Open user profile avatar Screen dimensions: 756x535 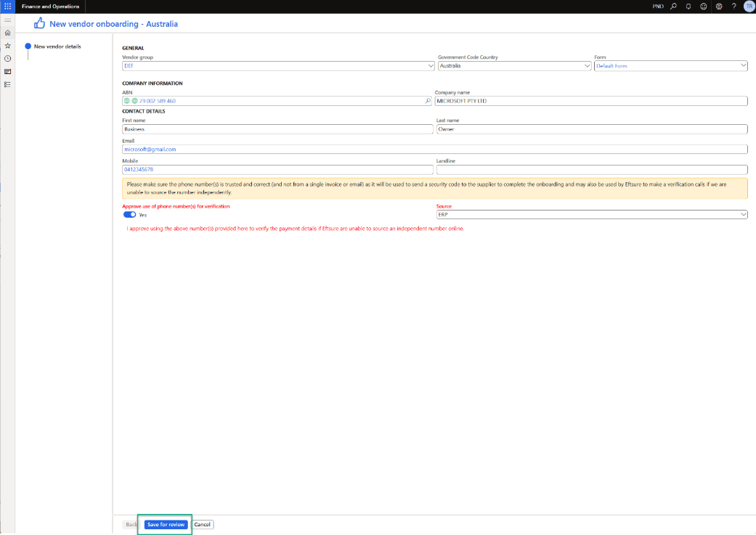tap(749, 7)
